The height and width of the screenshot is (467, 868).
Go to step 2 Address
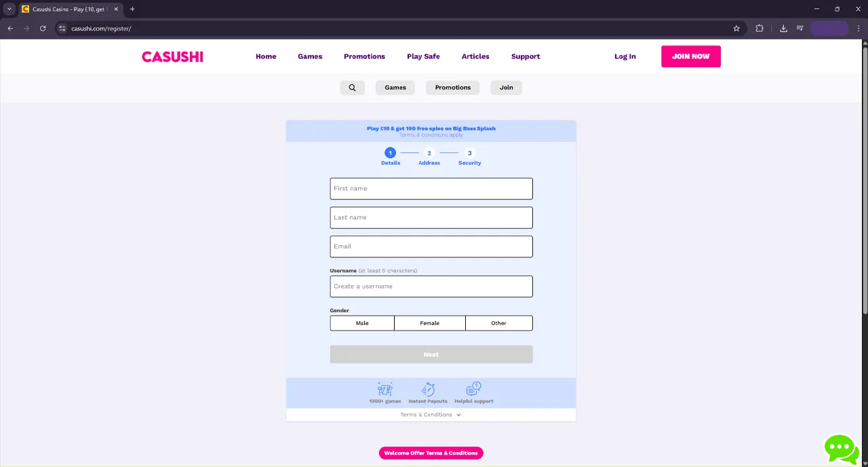429,153
